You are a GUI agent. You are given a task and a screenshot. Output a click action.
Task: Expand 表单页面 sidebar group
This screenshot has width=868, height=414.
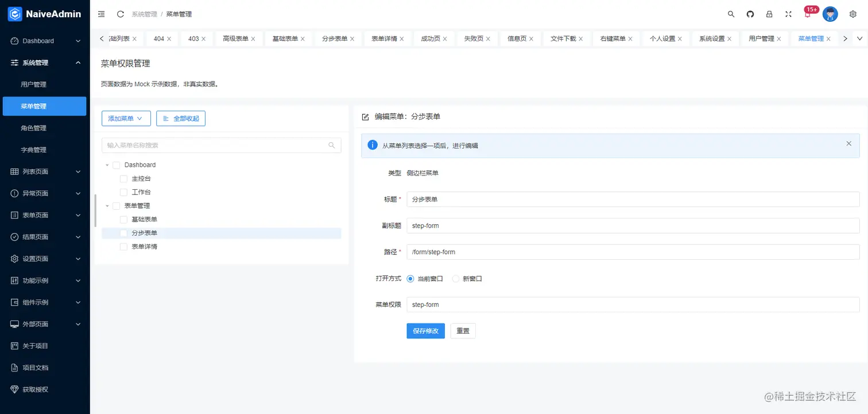tap(45, 215)
